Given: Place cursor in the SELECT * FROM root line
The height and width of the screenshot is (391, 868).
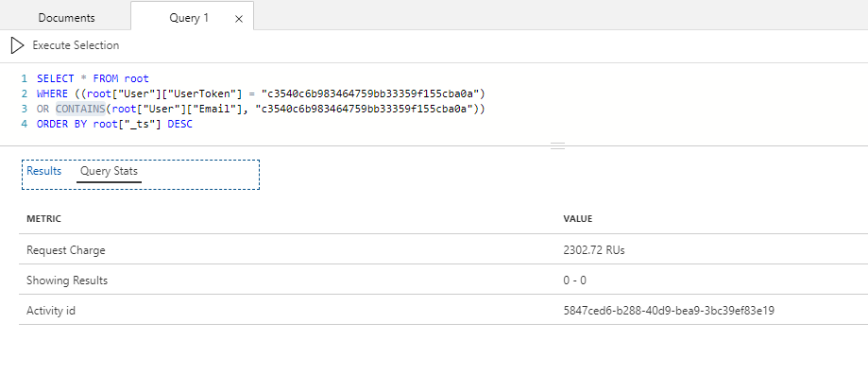Looking at the screenshot, I should pos(93,78).
